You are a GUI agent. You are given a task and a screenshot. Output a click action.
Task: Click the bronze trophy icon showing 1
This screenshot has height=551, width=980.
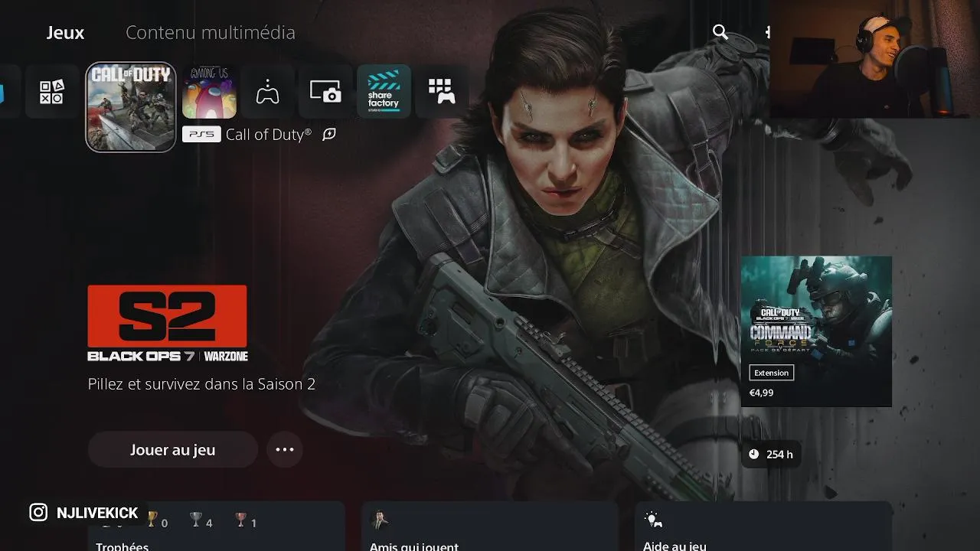click(240, 520)
